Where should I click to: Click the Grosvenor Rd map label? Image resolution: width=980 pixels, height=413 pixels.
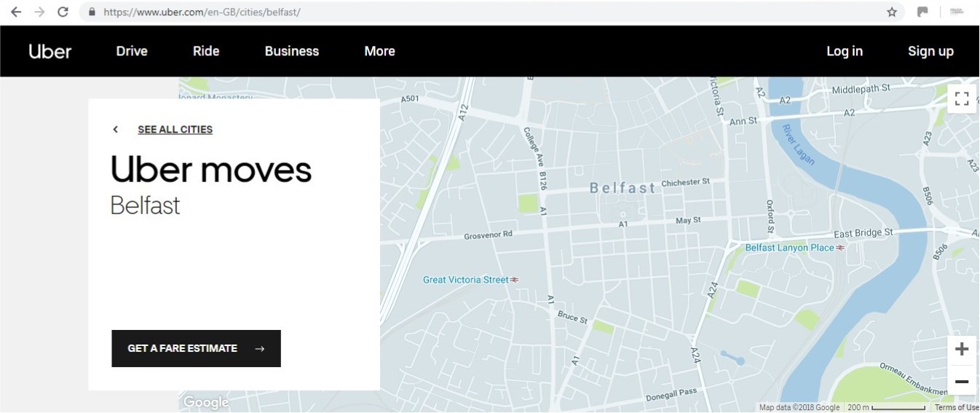click(489, 235)
